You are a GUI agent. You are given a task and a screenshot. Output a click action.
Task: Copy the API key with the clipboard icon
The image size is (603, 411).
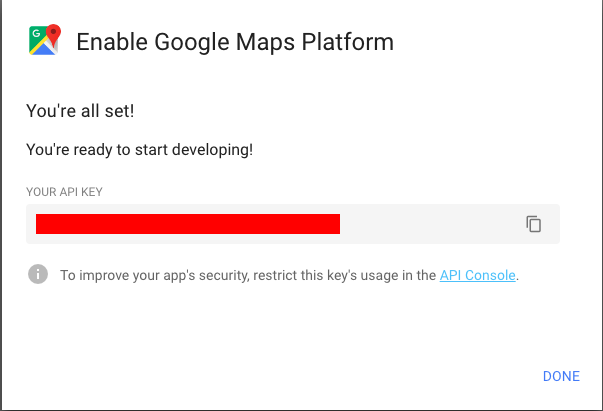click(x=533, y=224)
